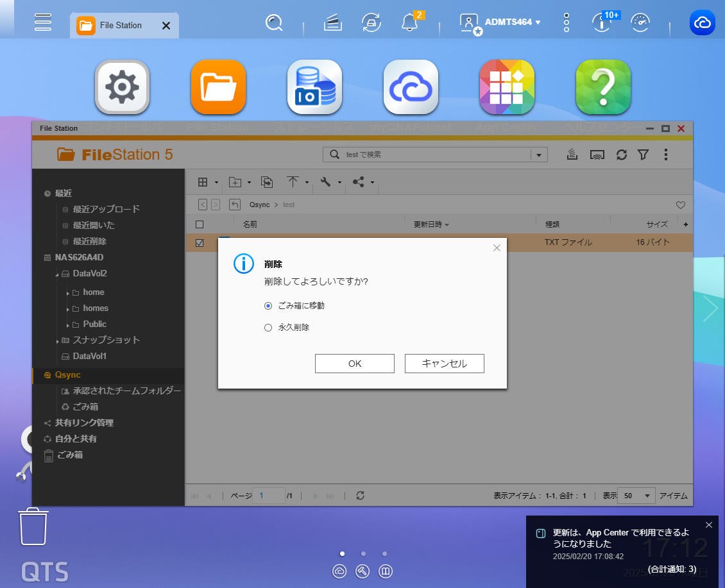Click the blue cloud icon at top right
Image resolution: width=725 pixels, height=588 pixels.
click(703, 22)
